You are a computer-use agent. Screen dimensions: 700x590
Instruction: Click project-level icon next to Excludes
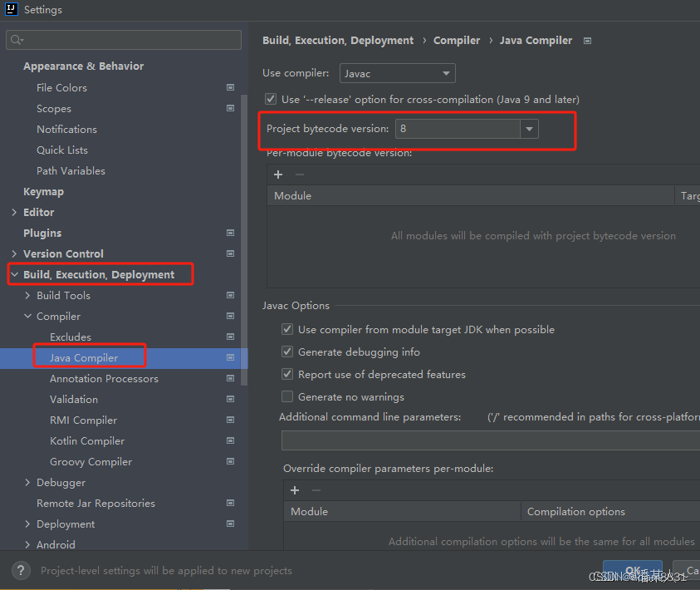[x=230, y=337]
